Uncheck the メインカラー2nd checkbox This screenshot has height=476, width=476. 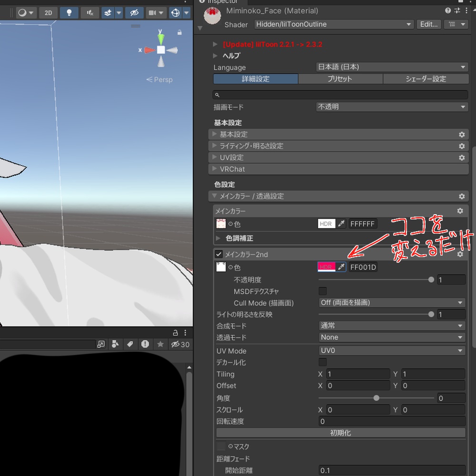pos(218,254)
